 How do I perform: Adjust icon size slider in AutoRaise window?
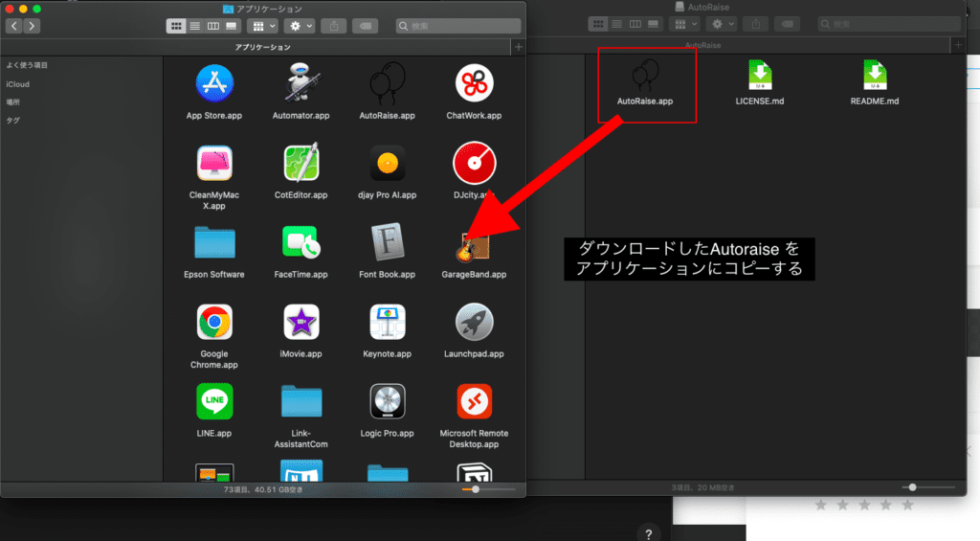[912, 486]
